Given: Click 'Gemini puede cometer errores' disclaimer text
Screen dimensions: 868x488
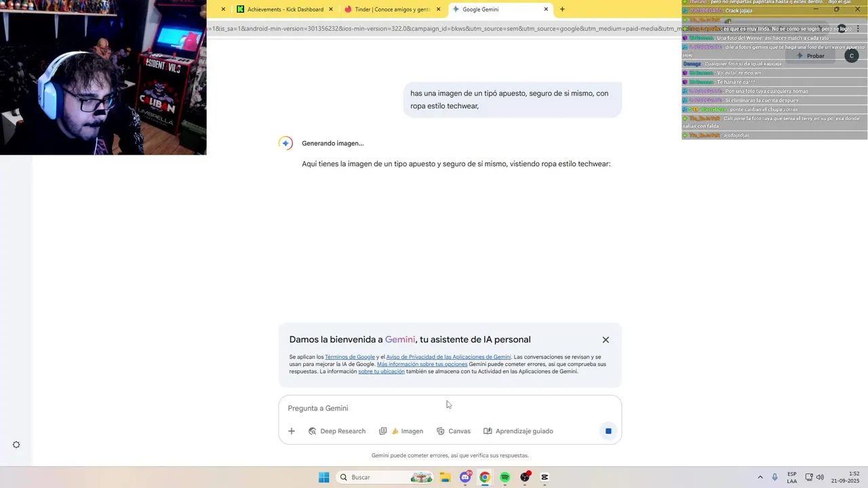Looking at the screenshot, I should 450,455.
